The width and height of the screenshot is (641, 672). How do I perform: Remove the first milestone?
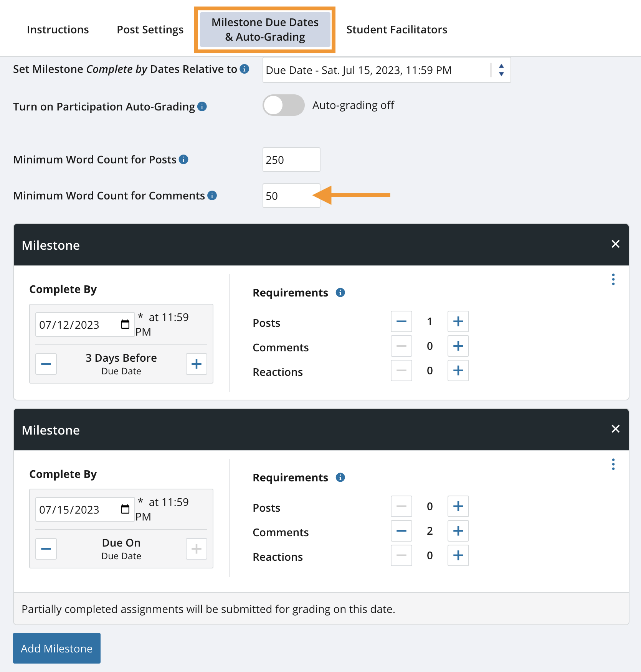616,244
